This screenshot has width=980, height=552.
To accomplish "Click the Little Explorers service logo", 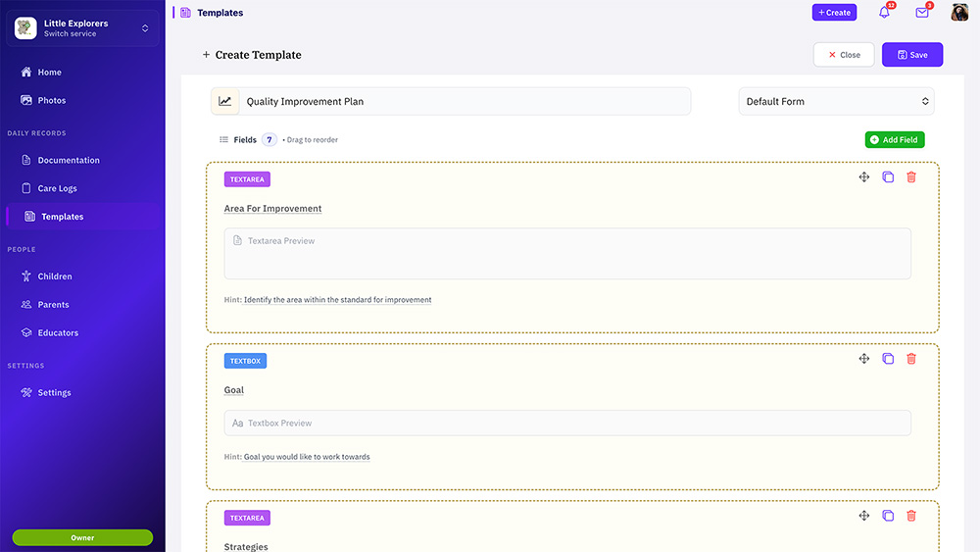I will (x=25, y=28).
